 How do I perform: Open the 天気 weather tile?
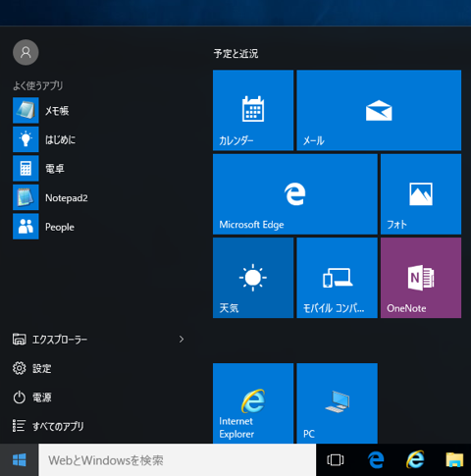coord(253,278)
